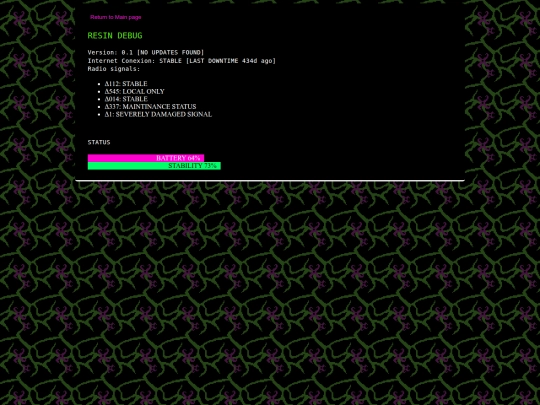
Task: Click the Radio signals label
Action: pos(114,69)
